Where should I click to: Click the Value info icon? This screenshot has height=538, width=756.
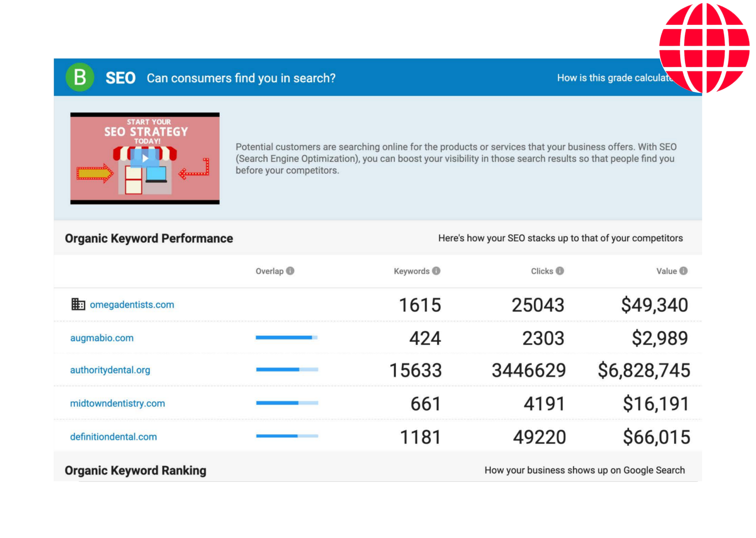click(x=683, y=271)
